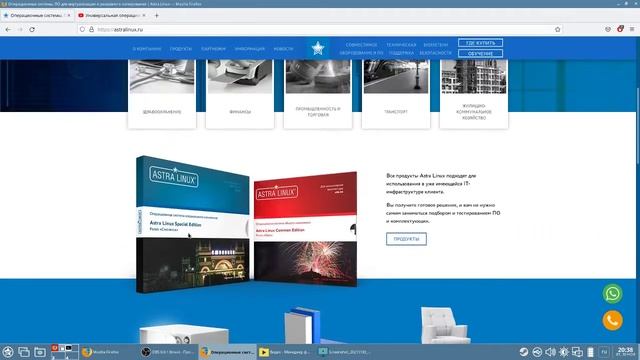Click the Astra Linux star logo
Viewport: 640px width, 360px height.
[318, 49]
